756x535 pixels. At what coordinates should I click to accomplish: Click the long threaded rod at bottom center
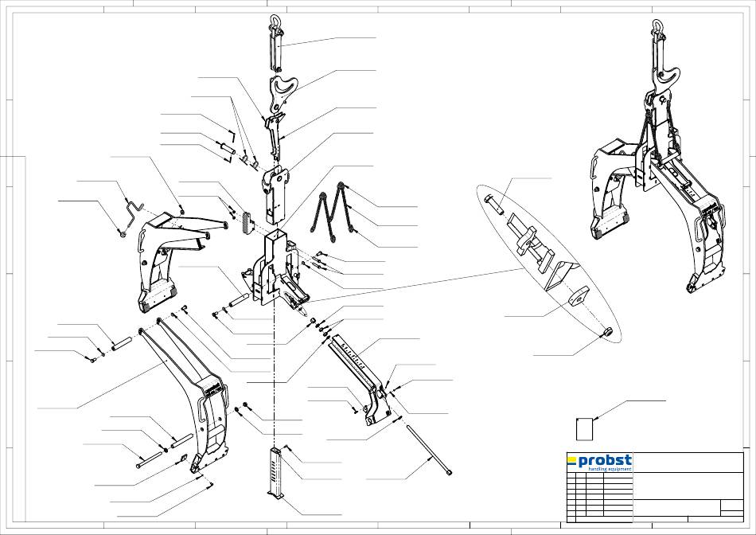pyautogui.click(x=431, y=451)
